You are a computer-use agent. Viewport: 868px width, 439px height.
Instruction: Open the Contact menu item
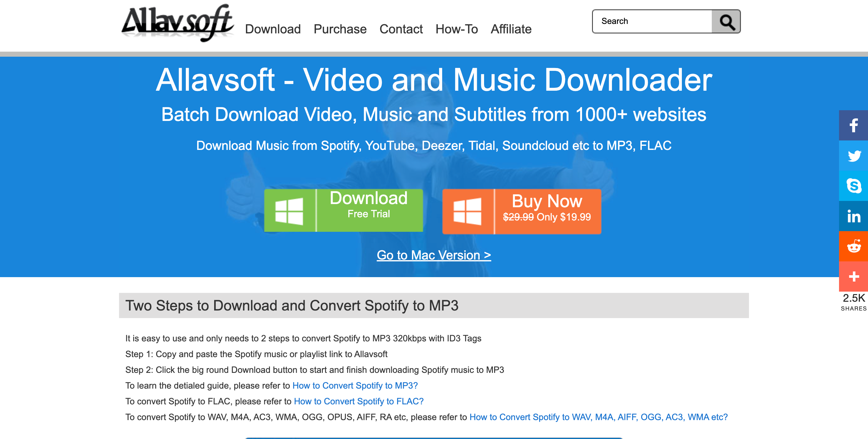tap(401, 29)
